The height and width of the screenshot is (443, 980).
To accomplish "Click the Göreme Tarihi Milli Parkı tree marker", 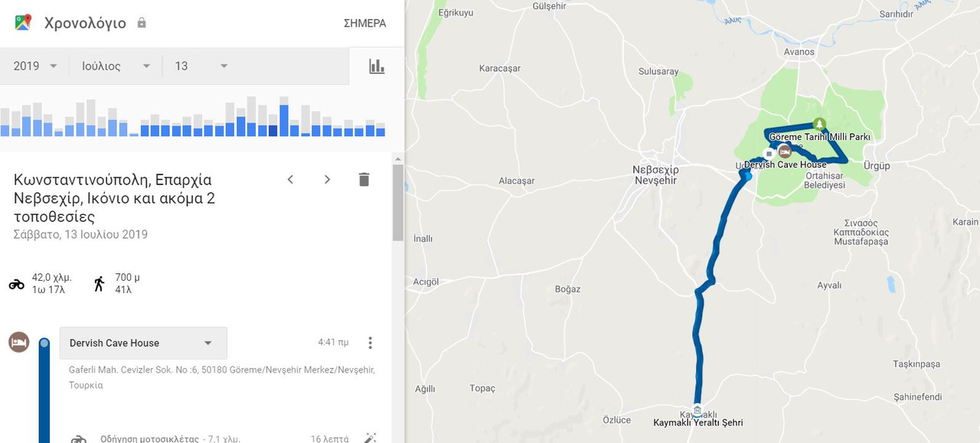I will (x=819, y=123).
